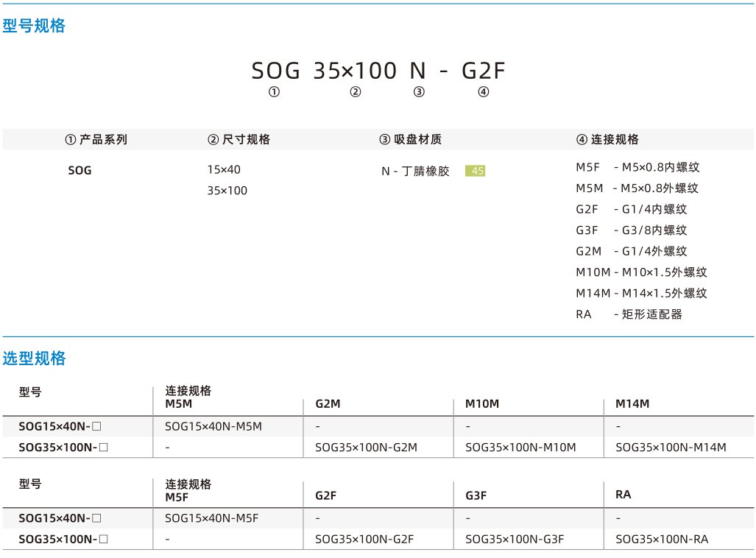Click the "M5F - M5×0.8内螺纹" connection entry
This screenshot has height=558, width=756.
(638, 167)
